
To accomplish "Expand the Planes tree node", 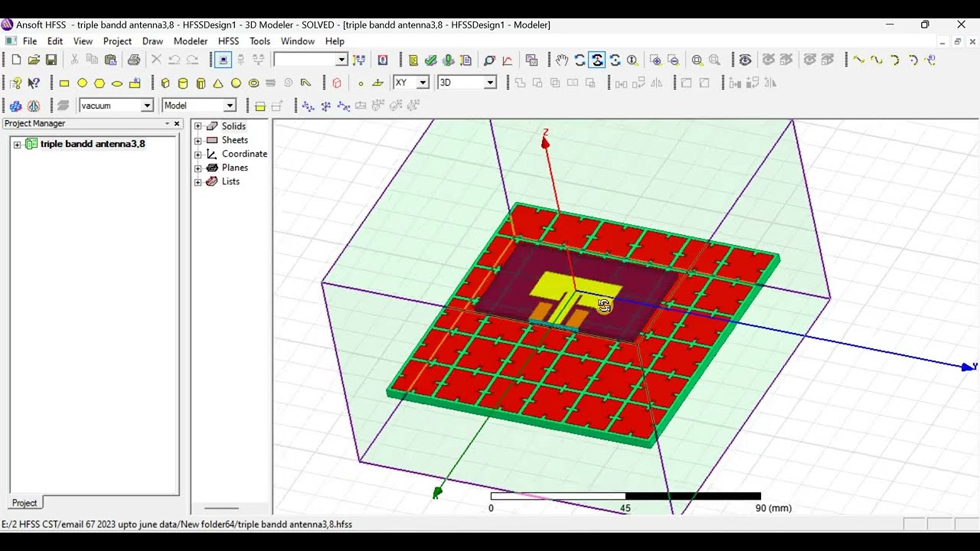I will coord(198,168).
